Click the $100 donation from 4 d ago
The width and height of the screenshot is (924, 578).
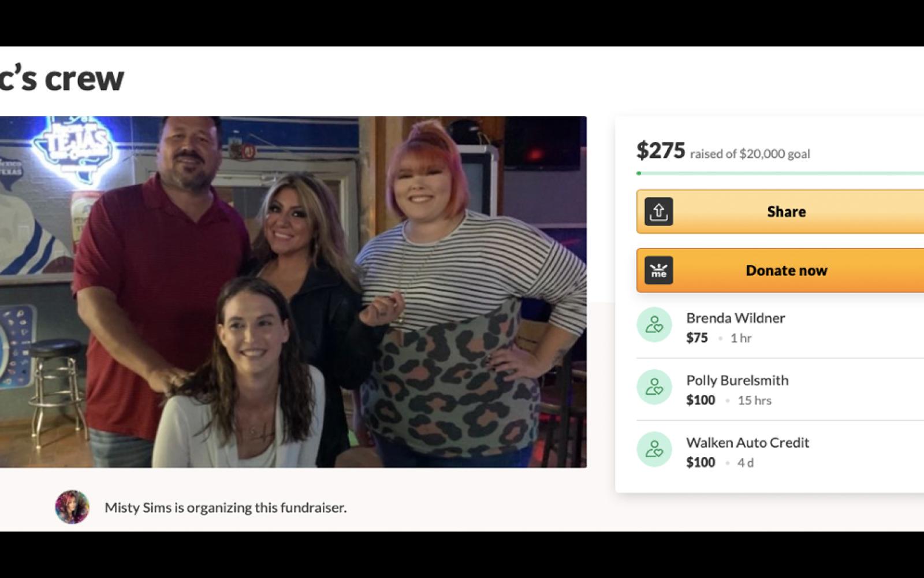pos(701,462)
